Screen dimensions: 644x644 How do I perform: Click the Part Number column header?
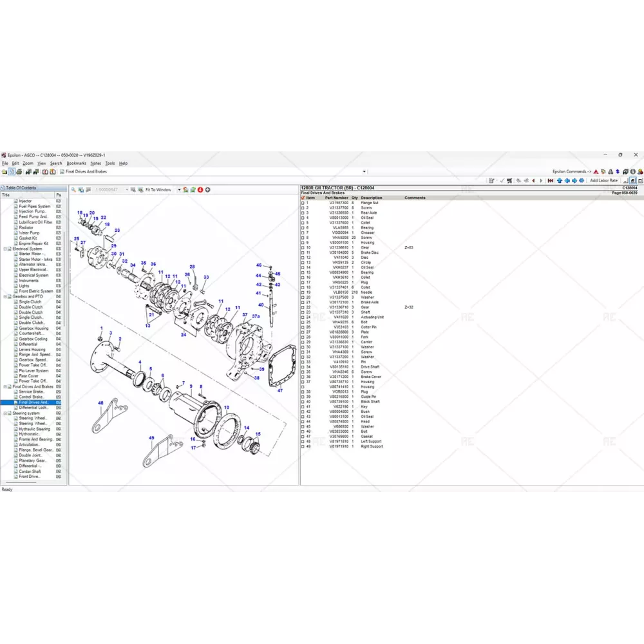coord(336,198)
